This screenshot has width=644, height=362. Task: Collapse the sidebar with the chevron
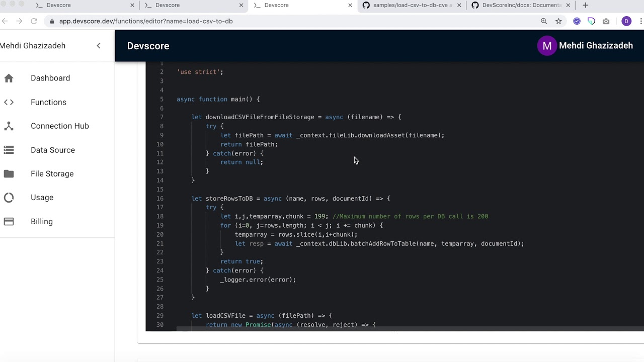[99, 46]
